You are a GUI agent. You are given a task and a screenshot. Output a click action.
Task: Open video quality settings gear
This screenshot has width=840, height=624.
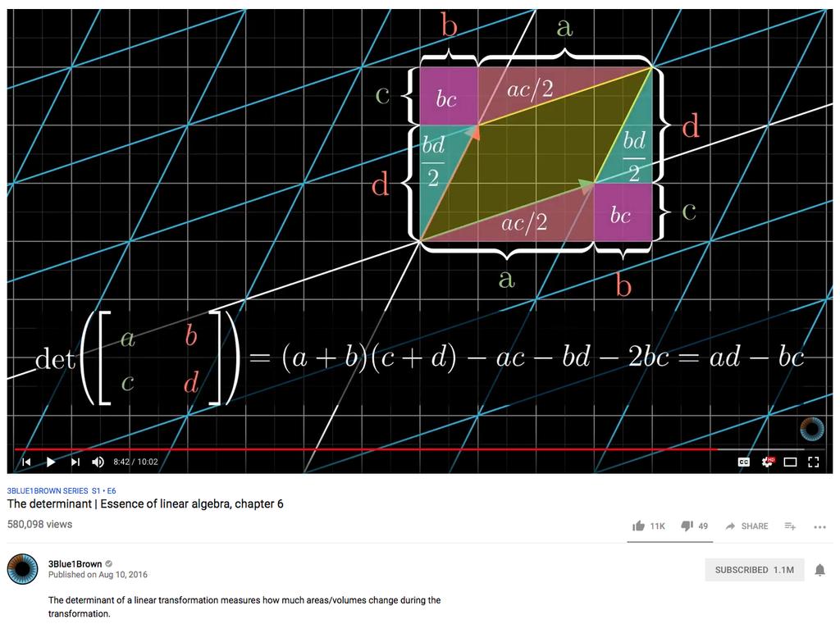click(768, 462)
